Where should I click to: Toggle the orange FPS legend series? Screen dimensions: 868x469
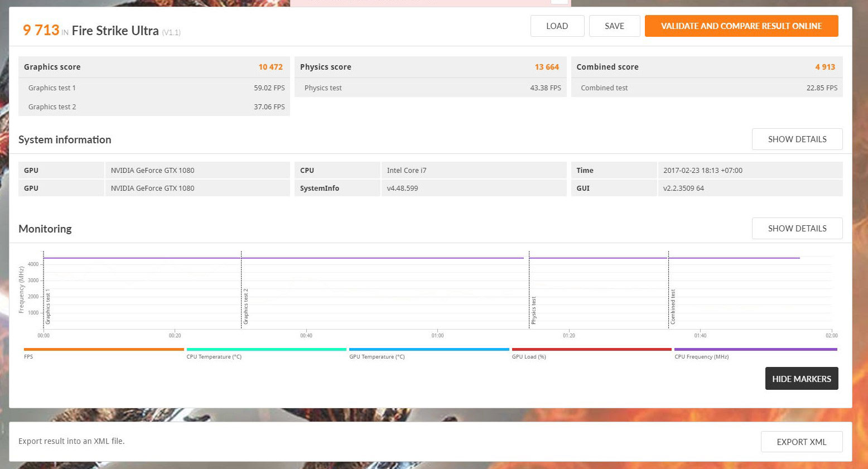coord(104,353)
